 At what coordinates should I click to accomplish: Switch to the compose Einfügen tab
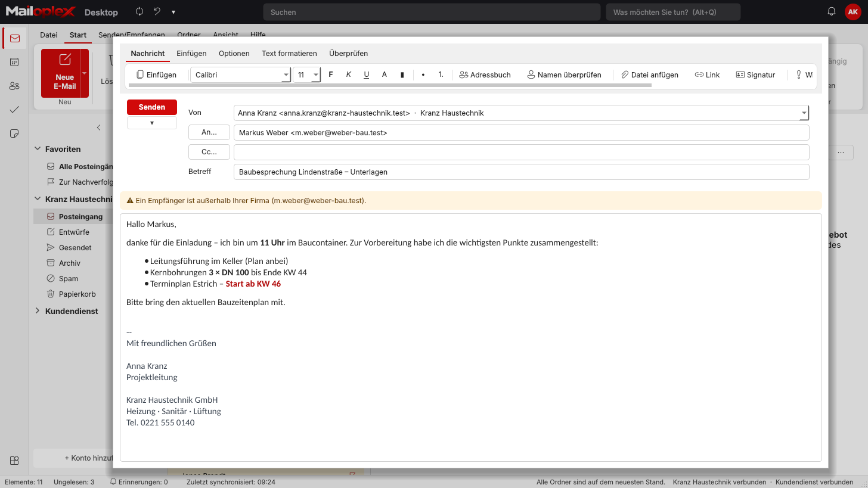191,53
